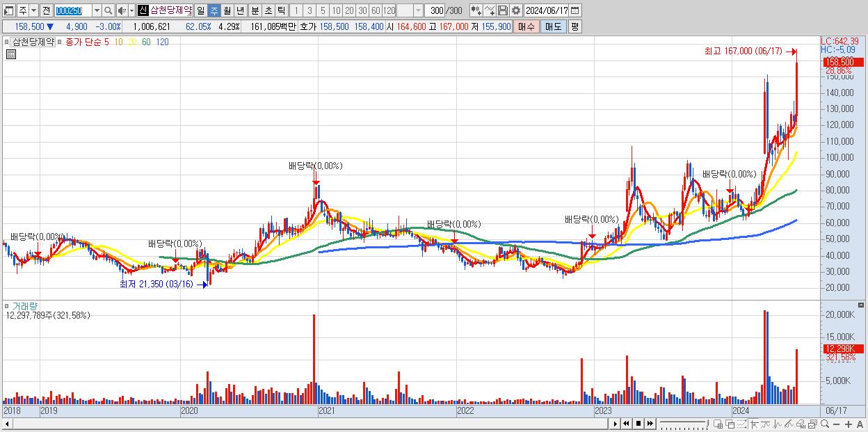The image size is (868, 432).
Task: Click the 300 bar count field
Action: click(435, 11)
